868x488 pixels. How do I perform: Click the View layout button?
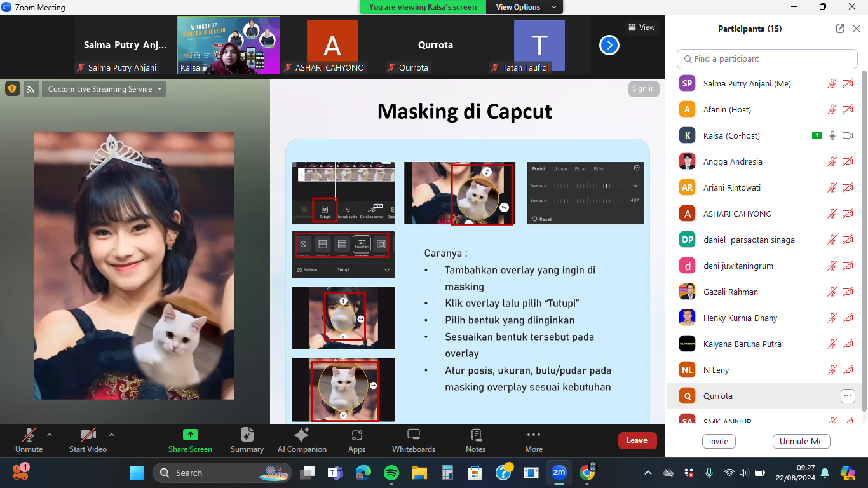pos(641,27)
